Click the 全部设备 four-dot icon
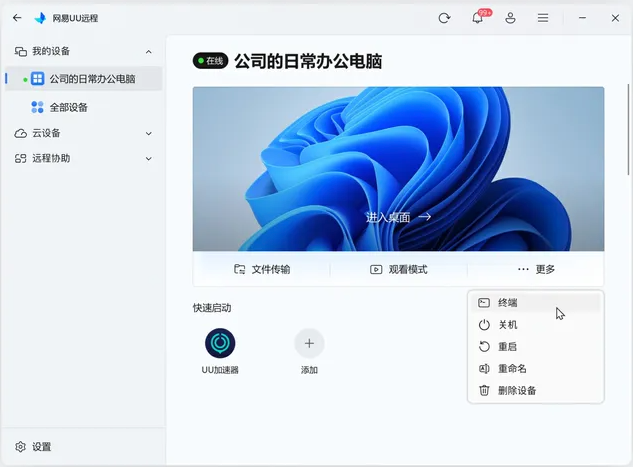 [x=38, y=107]
